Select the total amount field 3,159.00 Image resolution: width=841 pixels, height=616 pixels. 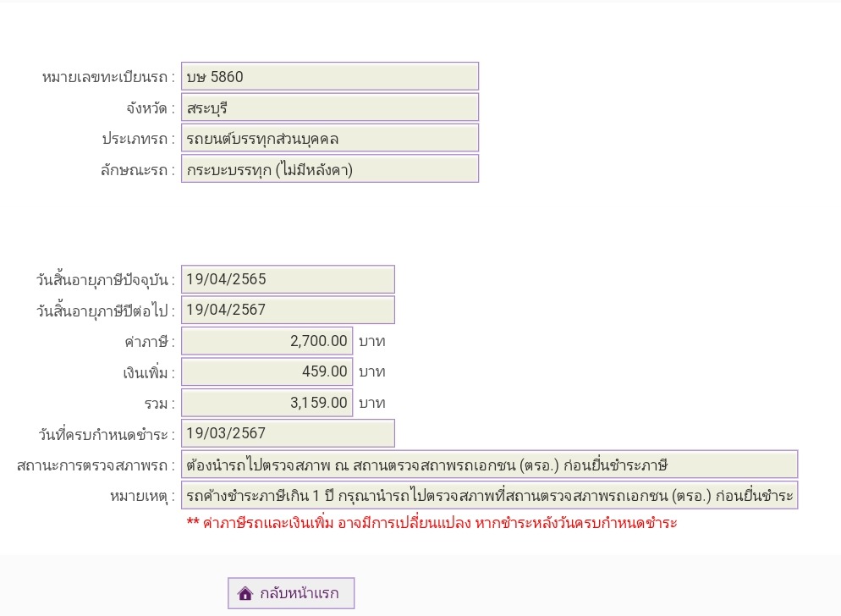[267, 403]
